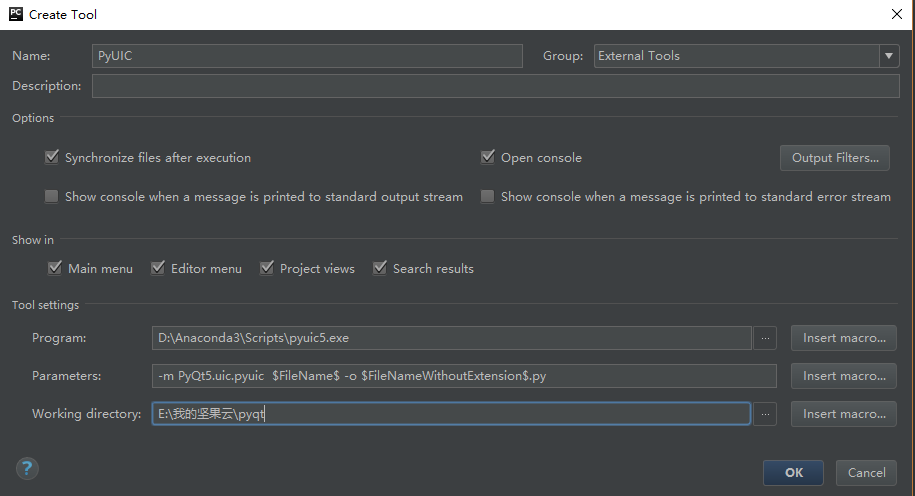Focus the Name field containing PyUIC
915x496 pixels.
[307, 56]
